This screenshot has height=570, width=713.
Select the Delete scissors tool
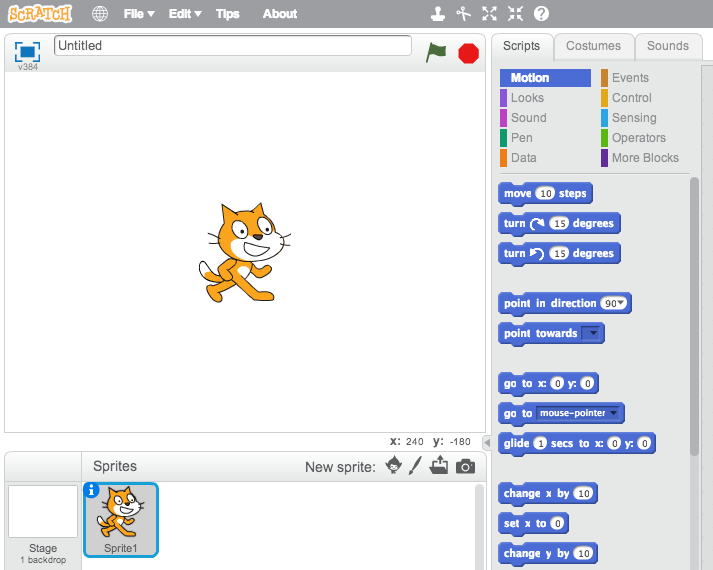coord(463,14)
